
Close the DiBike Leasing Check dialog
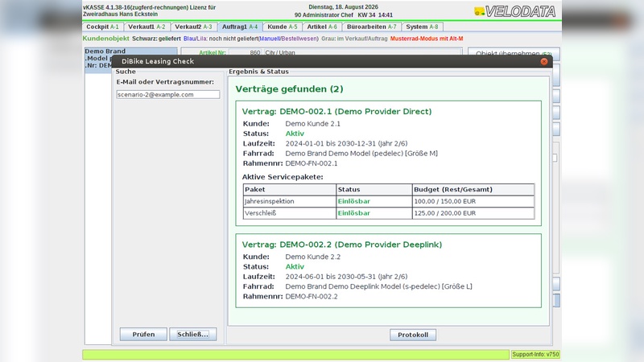(x=544, y=62)
